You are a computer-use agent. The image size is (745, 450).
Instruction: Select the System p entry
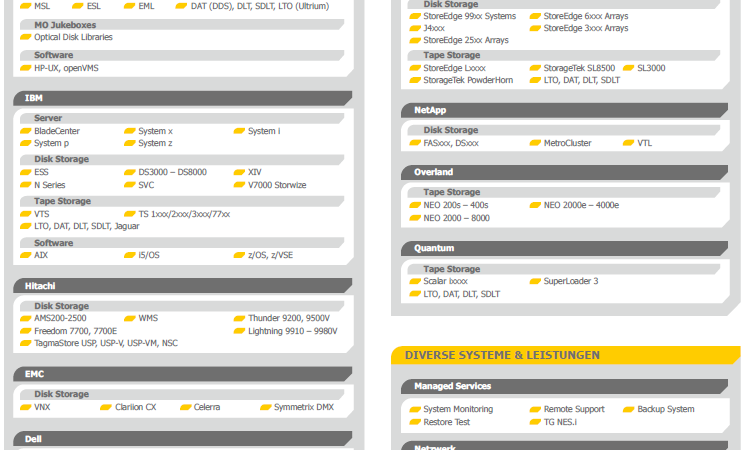pyautogui.click(x=51, y=143)
